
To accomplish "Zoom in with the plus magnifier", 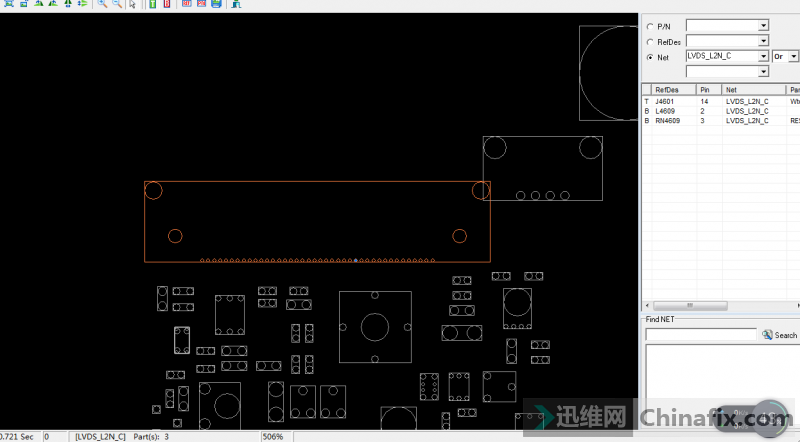I will (x=102, y=4).
